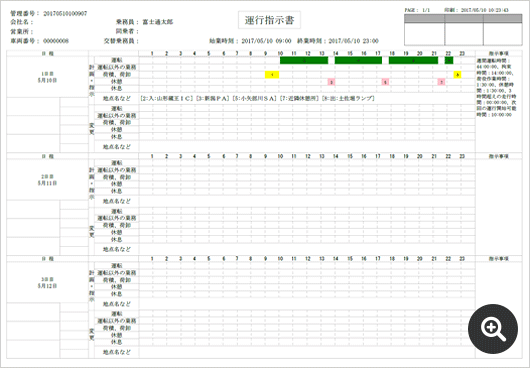
Task: Select the day cell 3日目 5月12日
Action: point(47,283)
